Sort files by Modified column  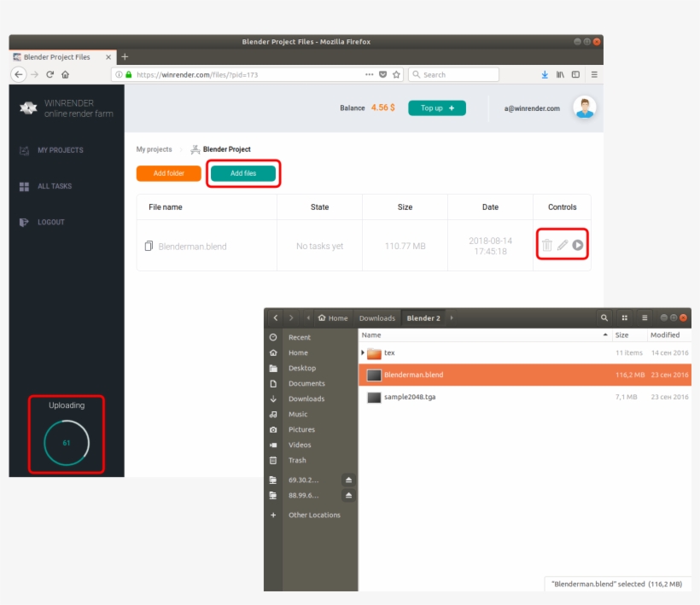(x=669, y=335)
